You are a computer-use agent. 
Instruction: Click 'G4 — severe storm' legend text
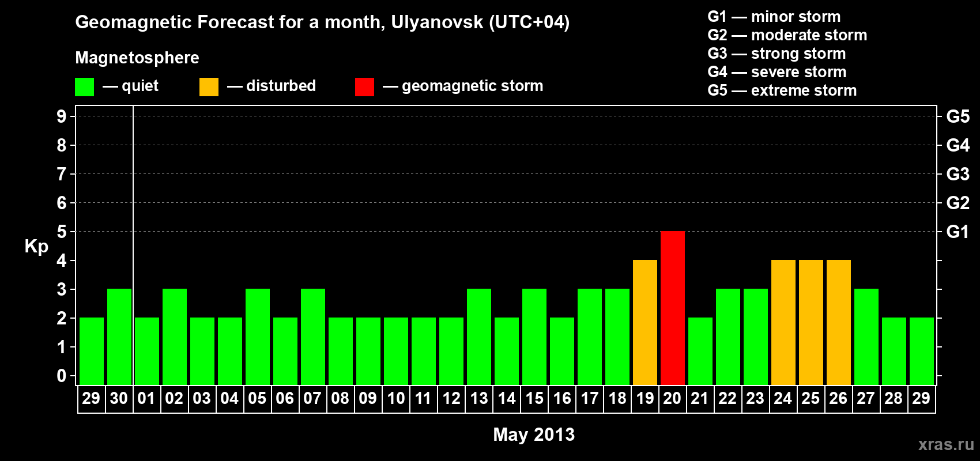pyautogui.click(x=777, y=72)
